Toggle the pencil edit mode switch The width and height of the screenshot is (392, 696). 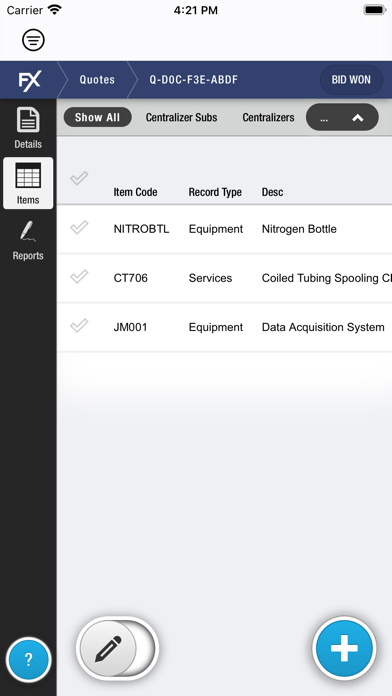(118, 648)
